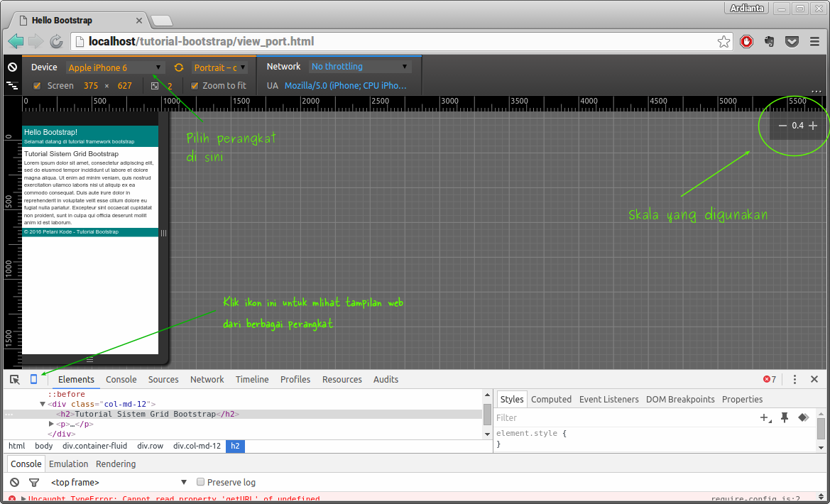Select body in the breadcrumb

[x=44, y=446]
